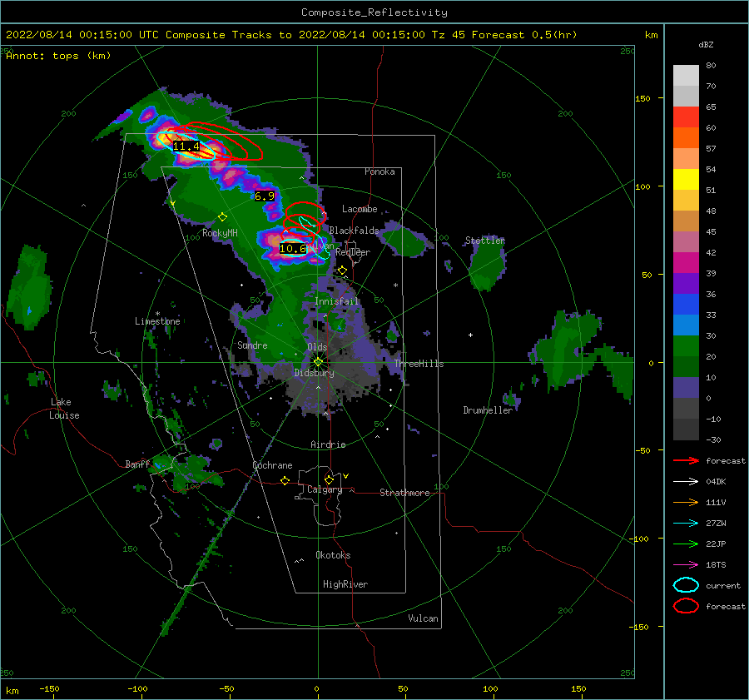The image size is (749, 700).
Task: Click the yellow diamond marker near RockyMH
Action: tap(222, 217)
